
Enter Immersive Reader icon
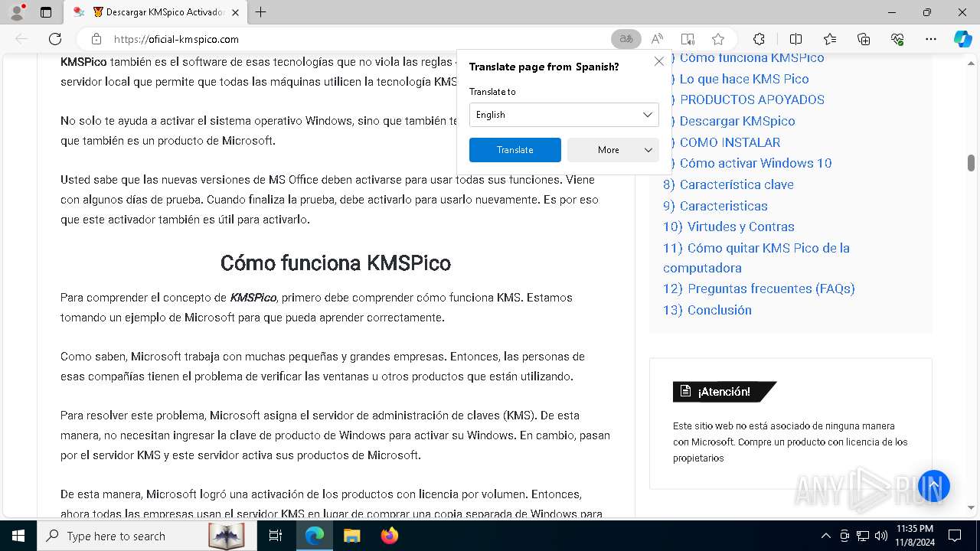[x=688, y=39]
